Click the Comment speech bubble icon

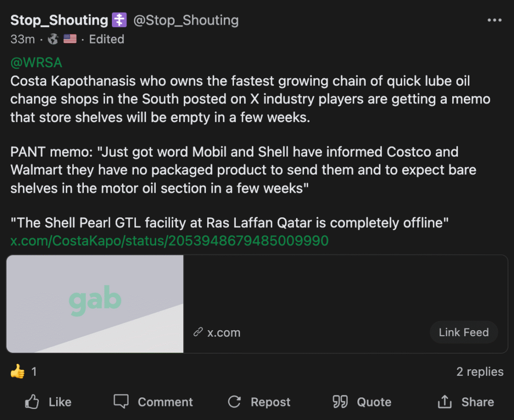tap(121, 401)
